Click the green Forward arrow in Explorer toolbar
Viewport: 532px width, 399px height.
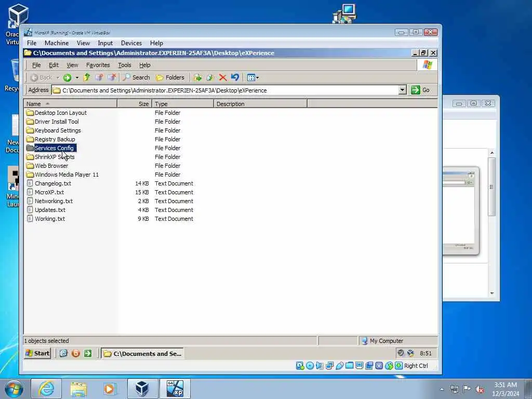click(67, 78)
